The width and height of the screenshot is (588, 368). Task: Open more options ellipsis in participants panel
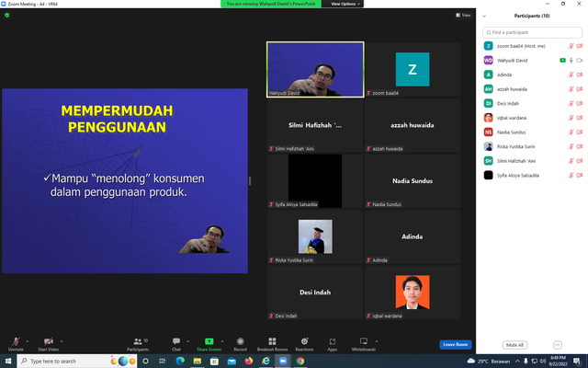(x=558, y=345)
